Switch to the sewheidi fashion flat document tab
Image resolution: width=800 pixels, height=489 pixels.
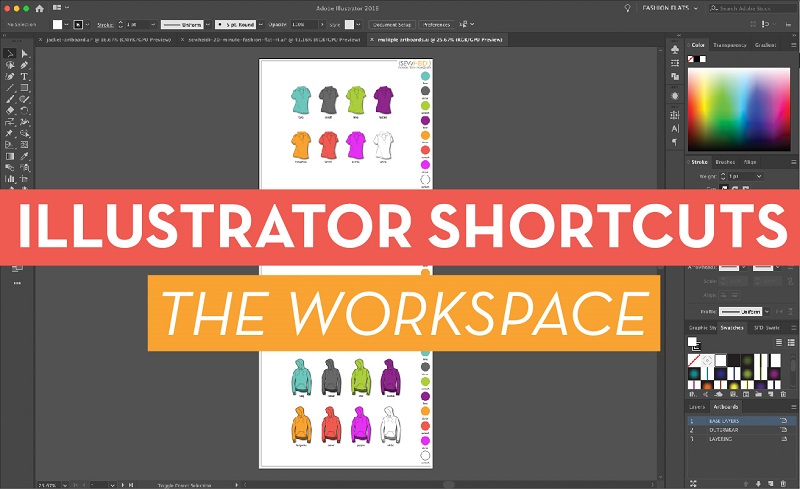pyautogui.click(x=274, y=39)
